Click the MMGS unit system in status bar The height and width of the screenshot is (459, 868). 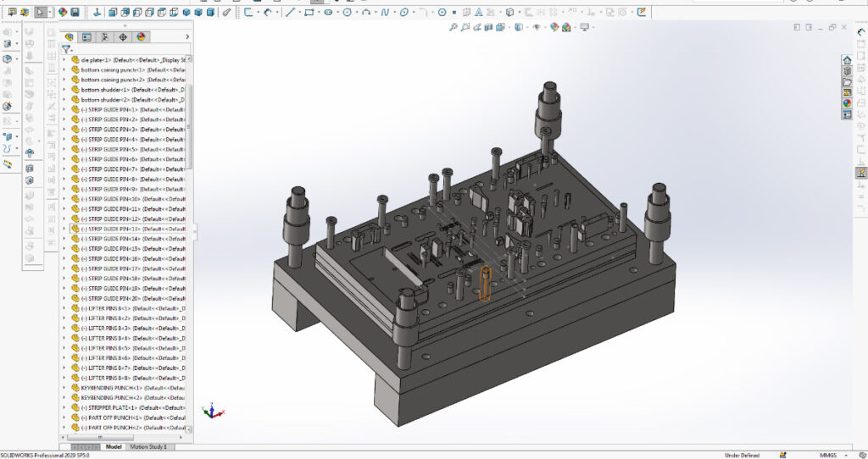828,455
